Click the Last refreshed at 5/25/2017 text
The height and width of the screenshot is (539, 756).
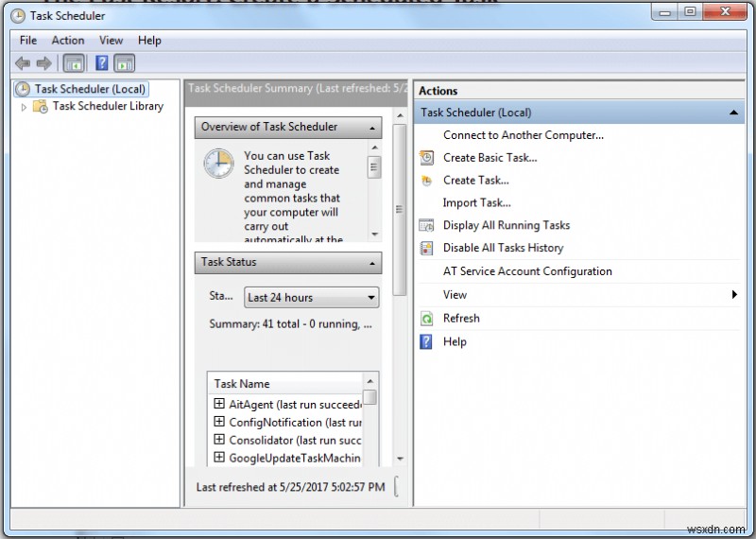click(291, 487)
